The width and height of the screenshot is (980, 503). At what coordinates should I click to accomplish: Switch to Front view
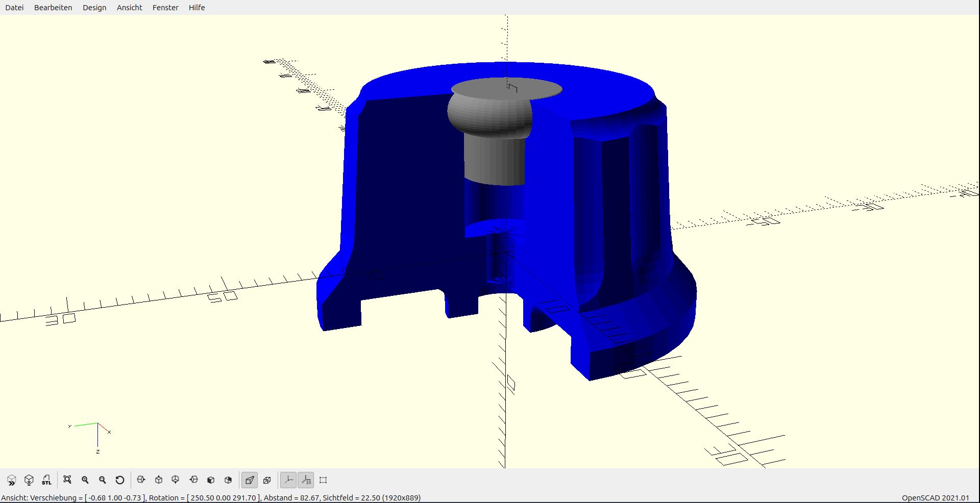point(211,480)
